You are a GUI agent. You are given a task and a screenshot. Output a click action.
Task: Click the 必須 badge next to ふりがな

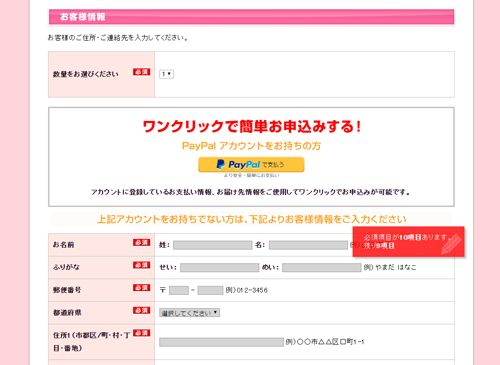point(142,265)
